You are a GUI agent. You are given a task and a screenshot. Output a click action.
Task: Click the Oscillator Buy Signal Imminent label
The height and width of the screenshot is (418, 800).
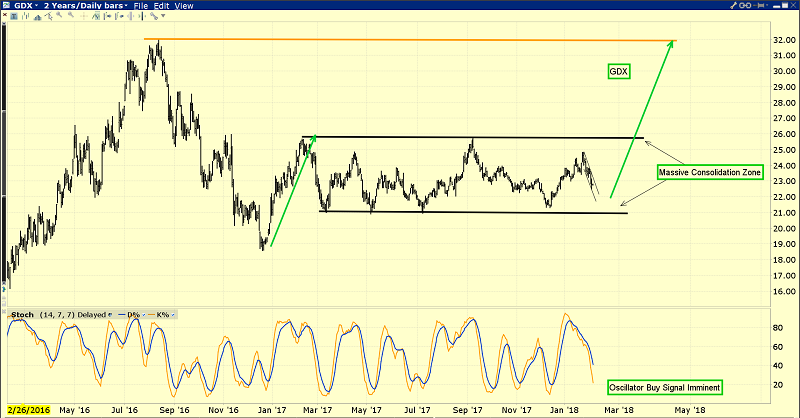click(x=672, y=387)
